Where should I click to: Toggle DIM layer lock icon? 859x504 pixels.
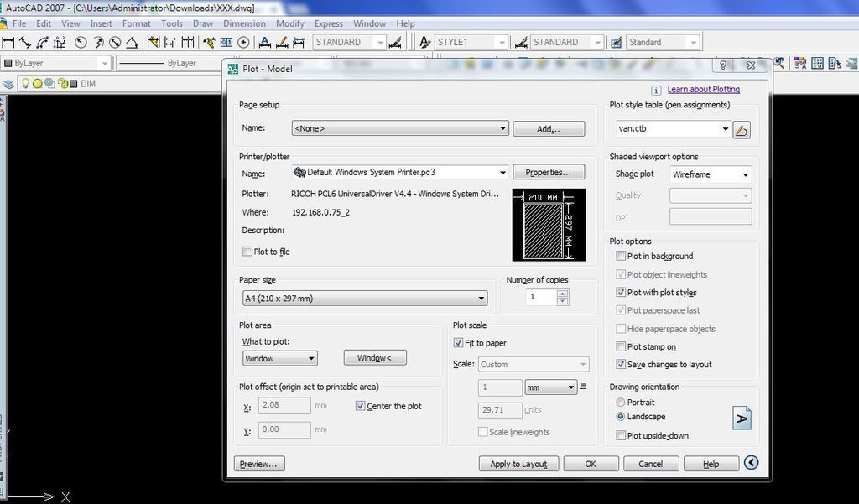pyautogui.click(x=62, y=83)
